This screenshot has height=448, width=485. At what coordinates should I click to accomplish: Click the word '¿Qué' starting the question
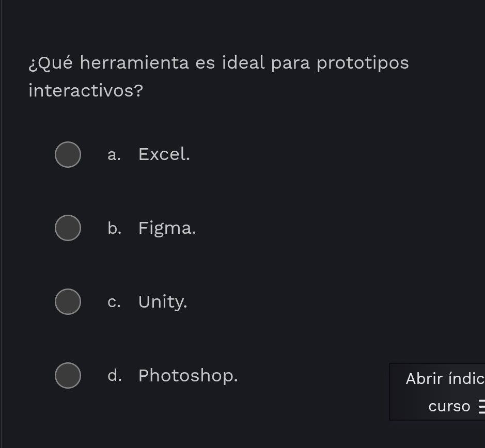51,63
